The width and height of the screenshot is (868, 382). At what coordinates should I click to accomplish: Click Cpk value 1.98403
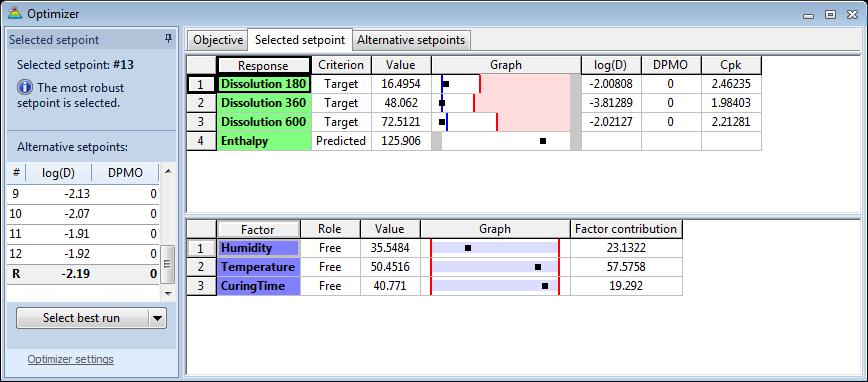pyautogui.click(x=731, y=103)
